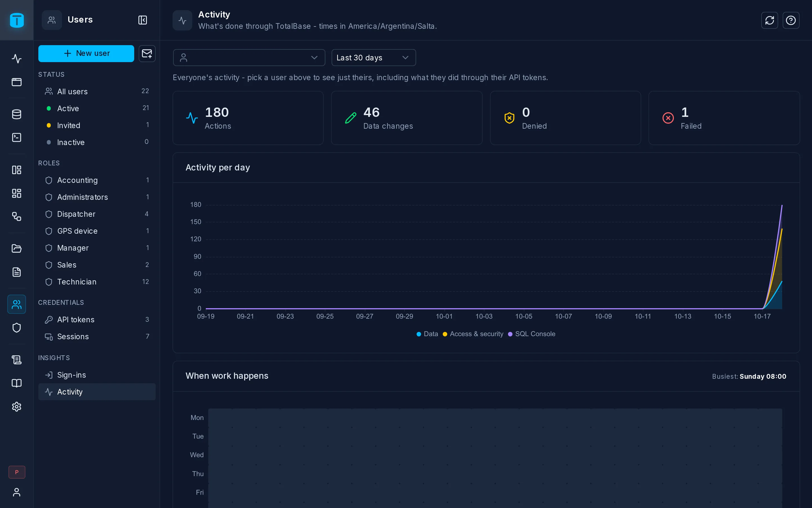Open the workflow nodes icon in left rail
812x508 pixels.
[x=16, y=216]
